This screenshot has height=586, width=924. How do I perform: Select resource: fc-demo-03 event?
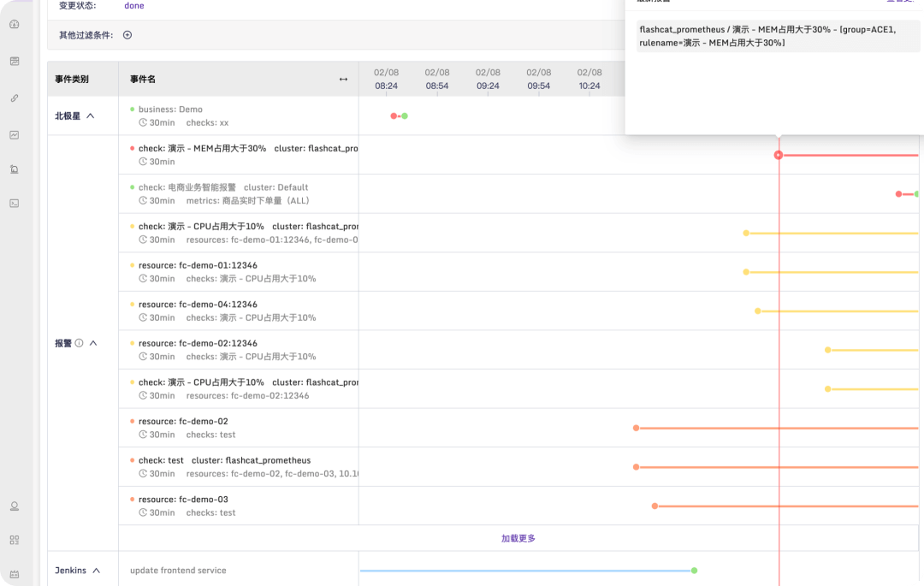click(x=239, y=506)
